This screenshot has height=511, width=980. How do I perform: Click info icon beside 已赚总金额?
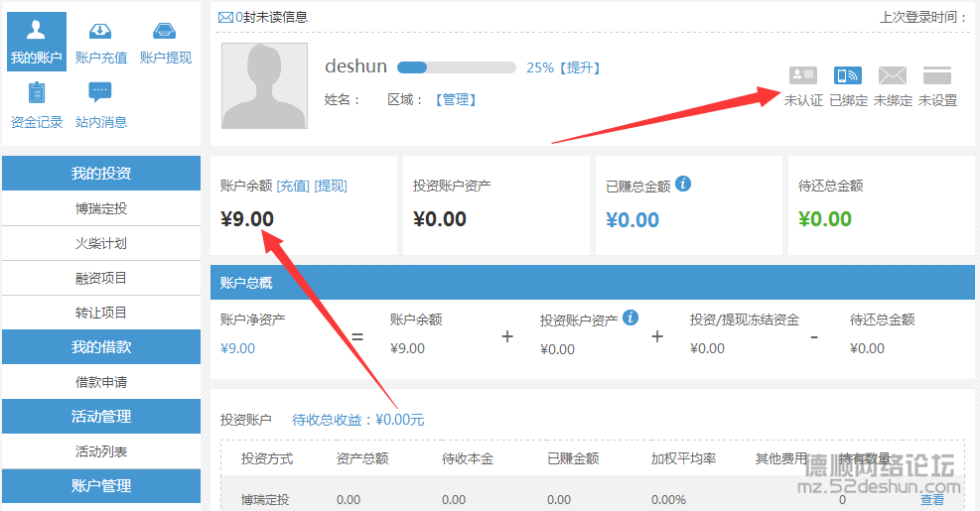(683, 184)
